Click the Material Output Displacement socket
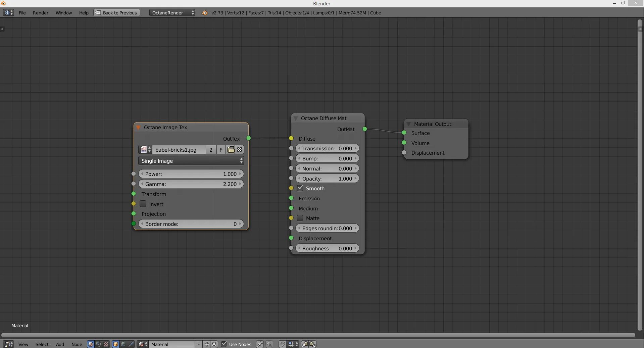The image size is (644, 348). tap(404, 153)
